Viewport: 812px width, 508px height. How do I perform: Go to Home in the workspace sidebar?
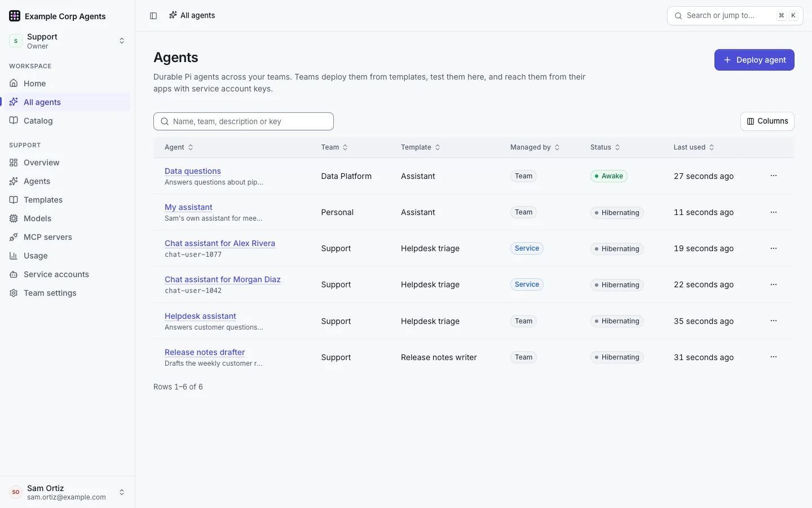[x=68, y=84]
